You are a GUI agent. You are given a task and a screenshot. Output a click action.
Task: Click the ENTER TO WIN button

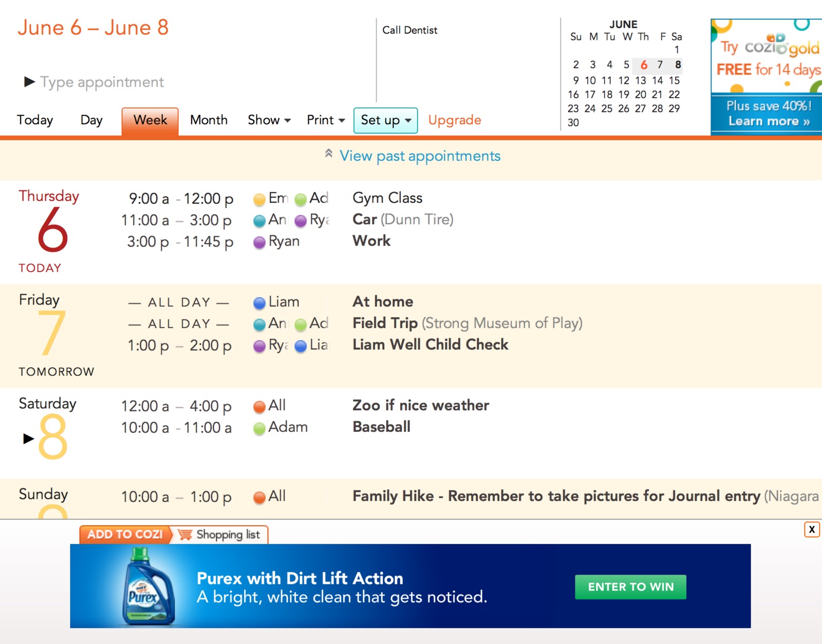[x=630, y=587]
